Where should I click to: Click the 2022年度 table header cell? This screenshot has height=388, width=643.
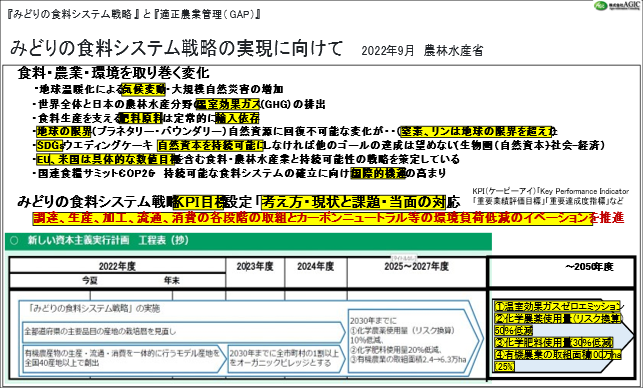[117, 266]
